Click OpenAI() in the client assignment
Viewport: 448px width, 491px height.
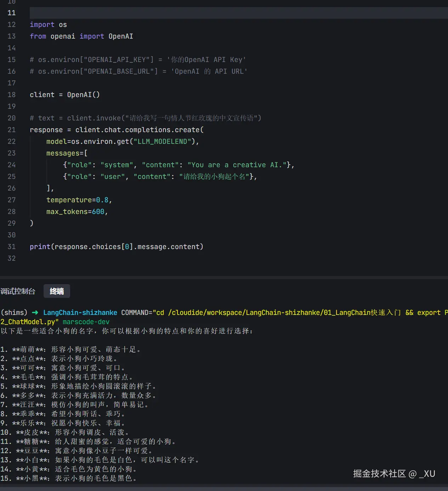click(x=83, y=95)
